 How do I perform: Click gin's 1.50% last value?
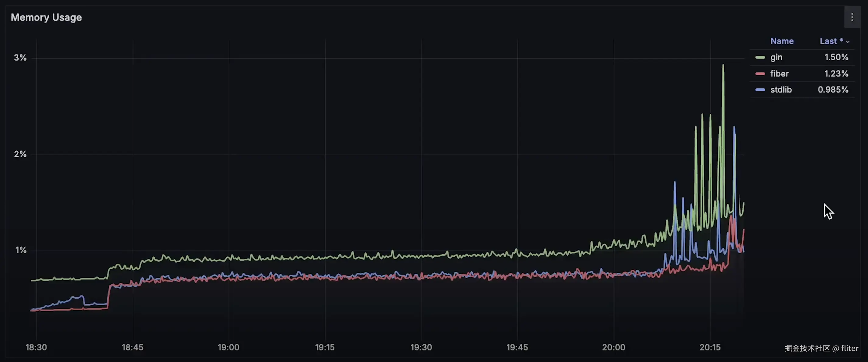pos(836,57)
